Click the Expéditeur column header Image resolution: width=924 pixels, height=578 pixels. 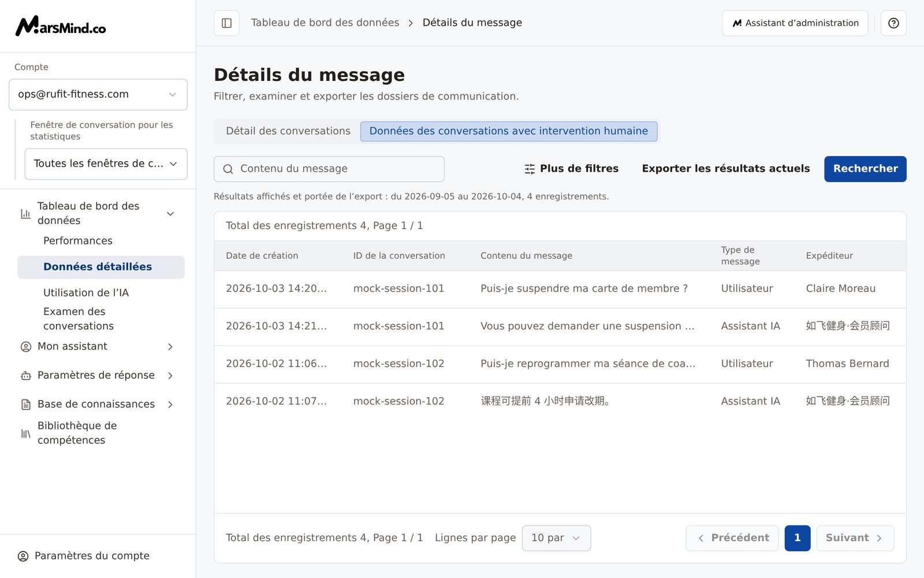point(829,255)
